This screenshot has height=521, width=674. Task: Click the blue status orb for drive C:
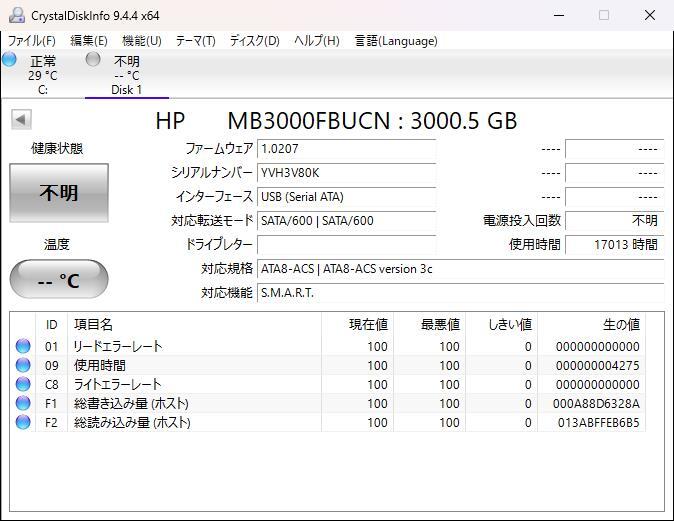pyautogui.click(x=10, y=60)
